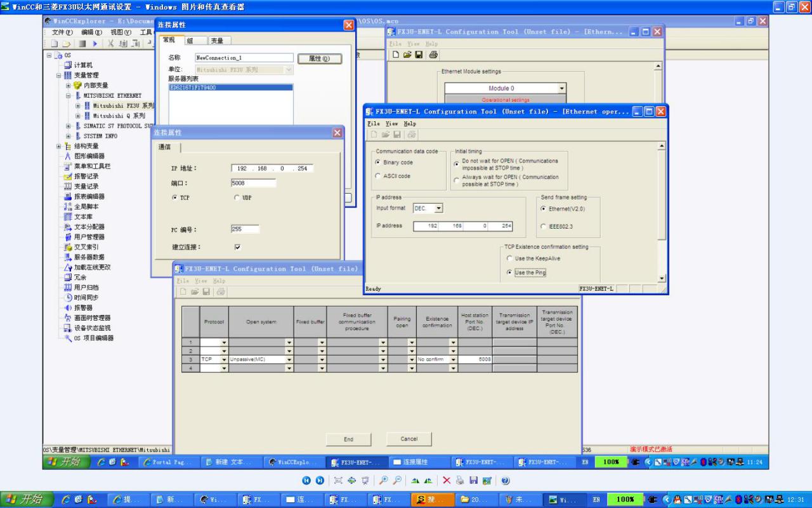
Task: Open image for editing from viewer toolbar
Action: [x=487, y=481]
